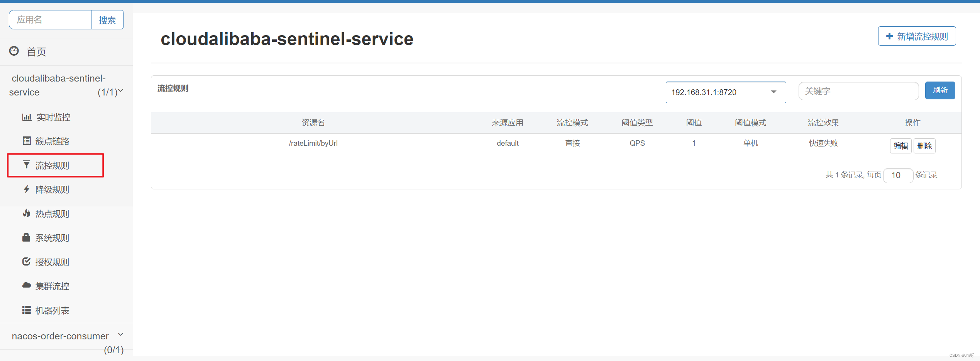Click the 操作 column header
The height and width of the screenshot is (361, 980).
tap(912, 123)
